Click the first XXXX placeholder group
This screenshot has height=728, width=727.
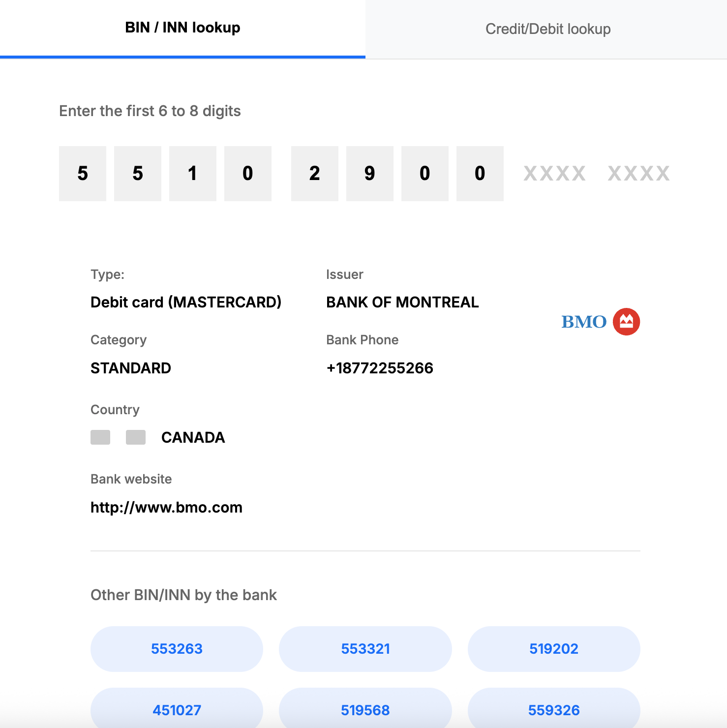554,174
